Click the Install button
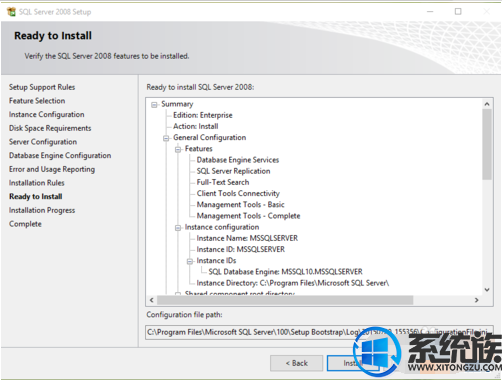The image size is (502, 380). (x=352, y=363)
